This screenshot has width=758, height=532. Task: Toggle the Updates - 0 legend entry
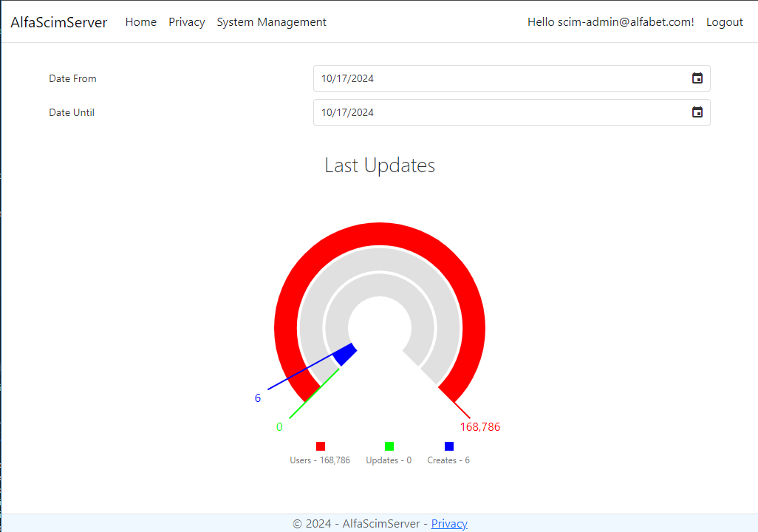click(388, 460)
